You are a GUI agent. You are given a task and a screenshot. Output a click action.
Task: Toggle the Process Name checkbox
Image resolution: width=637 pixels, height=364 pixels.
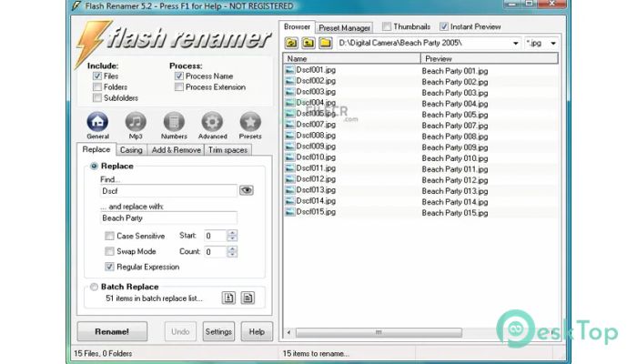pos(178,76)
